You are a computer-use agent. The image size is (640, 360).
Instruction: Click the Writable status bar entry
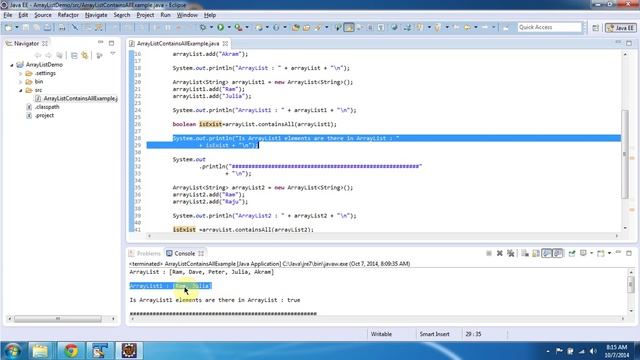point(381,334)
